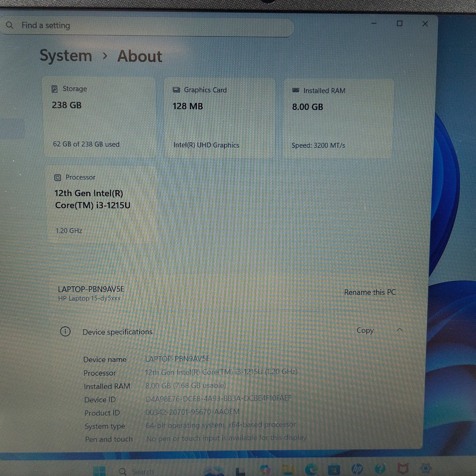Collapse the Device specifications section
Viewport: 476px width, 476px height.
400,330
